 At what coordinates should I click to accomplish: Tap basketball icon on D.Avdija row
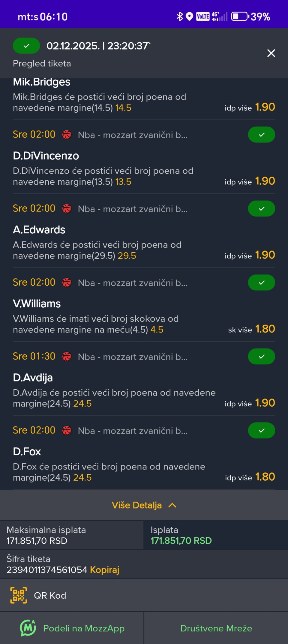pyautogui.click(x=67, y=357)
